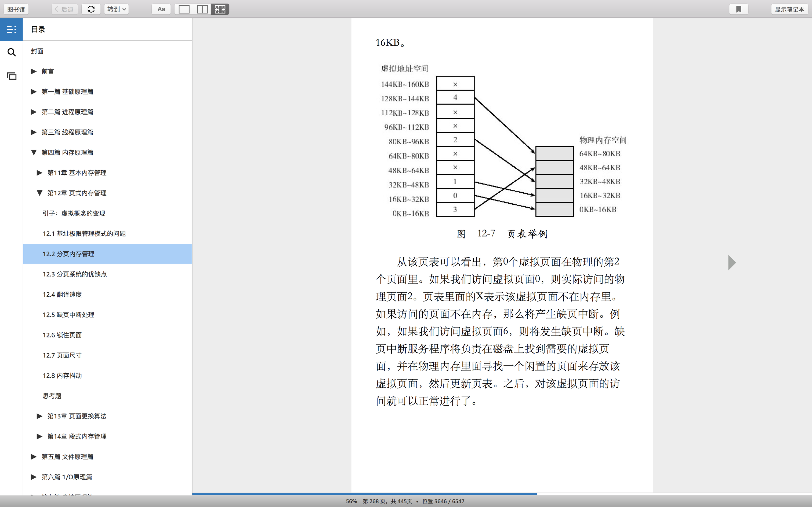The height and width of the screenshot is (507, 812).
Task: Click the refresh sync icon
Action: click(x=91, y=9)
